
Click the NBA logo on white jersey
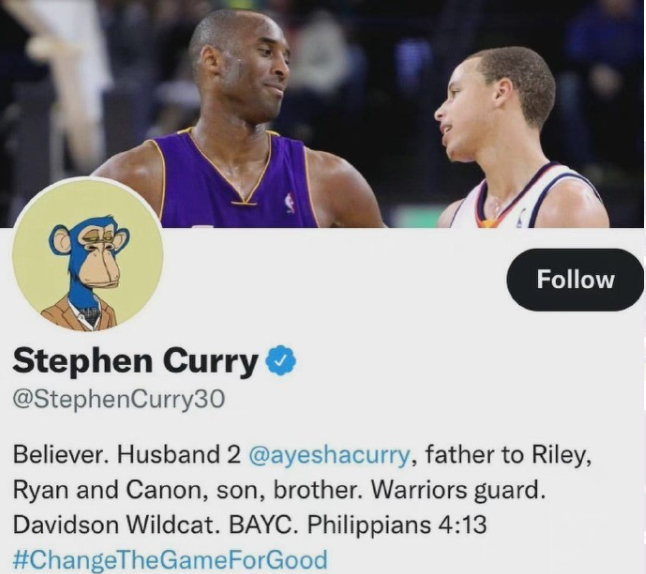[523, 218]
